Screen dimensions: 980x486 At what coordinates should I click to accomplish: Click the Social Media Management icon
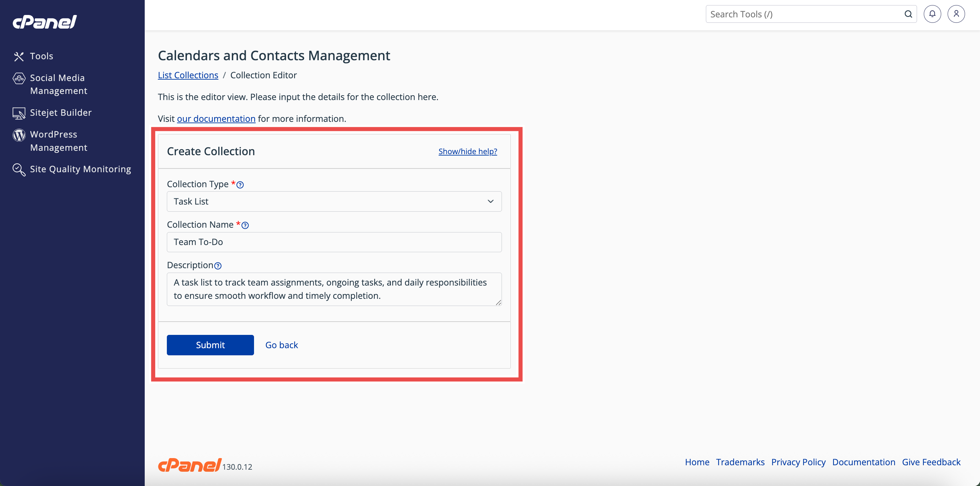(x=19, y=78)
